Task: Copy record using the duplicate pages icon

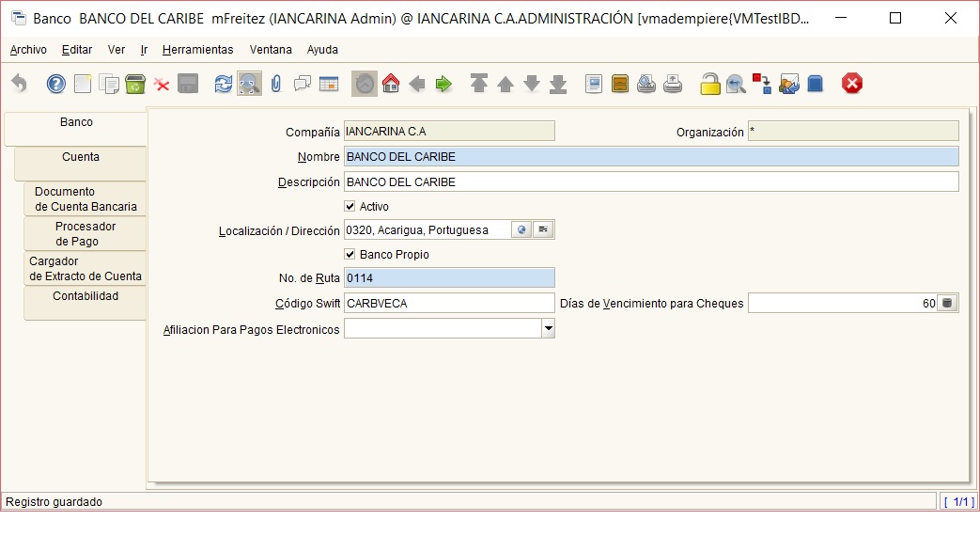Action: [109, 83]
